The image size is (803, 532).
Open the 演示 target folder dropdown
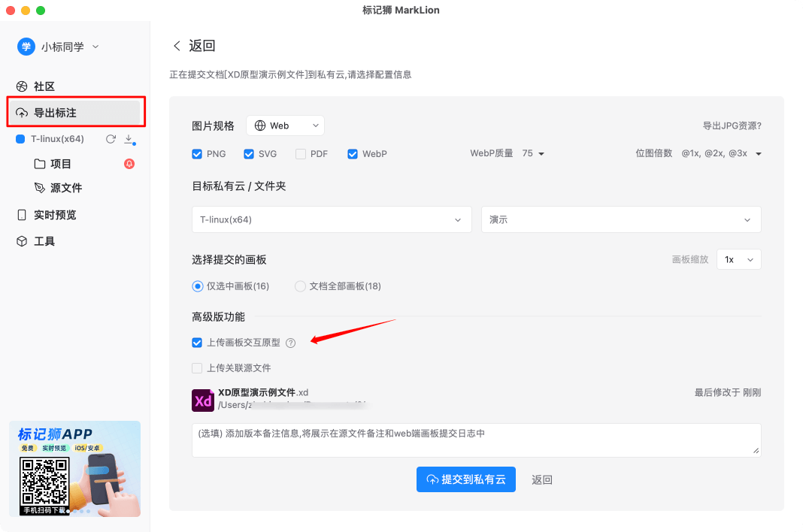tap(621, 219)
